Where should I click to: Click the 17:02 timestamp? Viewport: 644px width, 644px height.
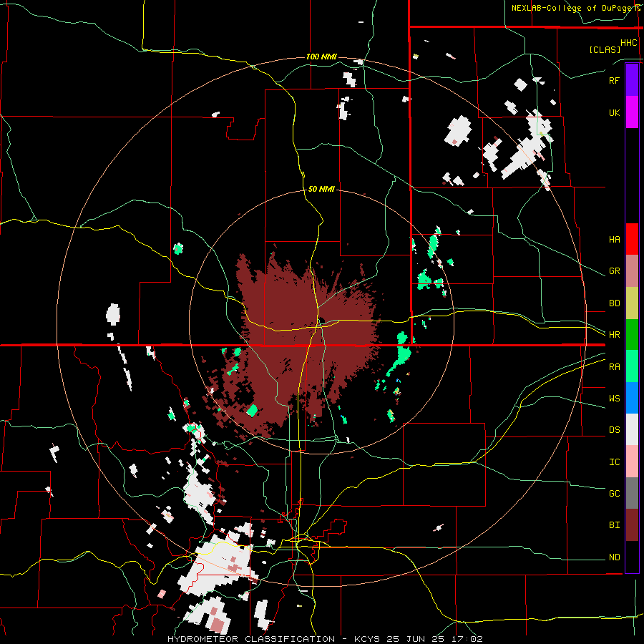pos(468,639)
